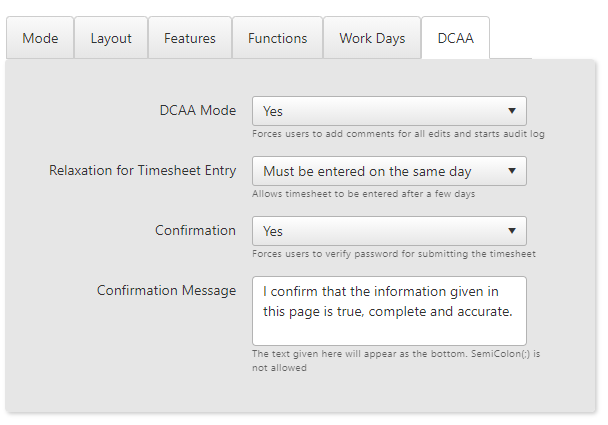Go to the Functions tab
The width and height of the screenshot is (608, 425).
[277, 38]
